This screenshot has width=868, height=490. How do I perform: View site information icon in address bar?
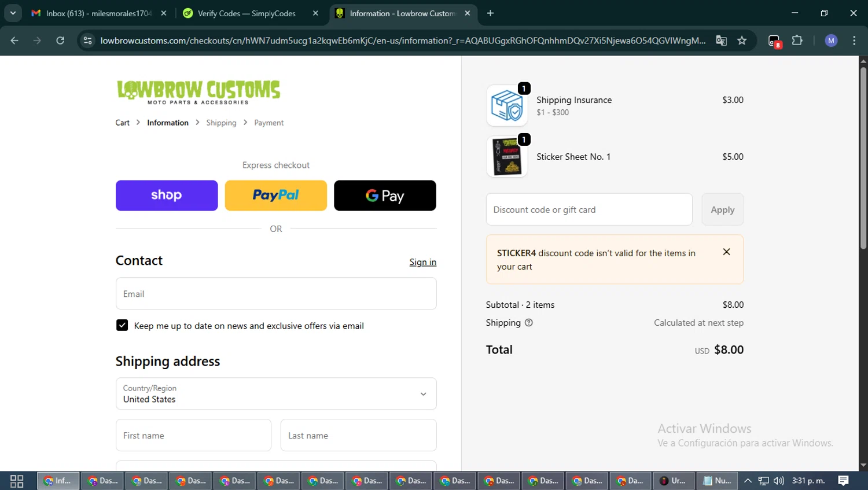87,40
